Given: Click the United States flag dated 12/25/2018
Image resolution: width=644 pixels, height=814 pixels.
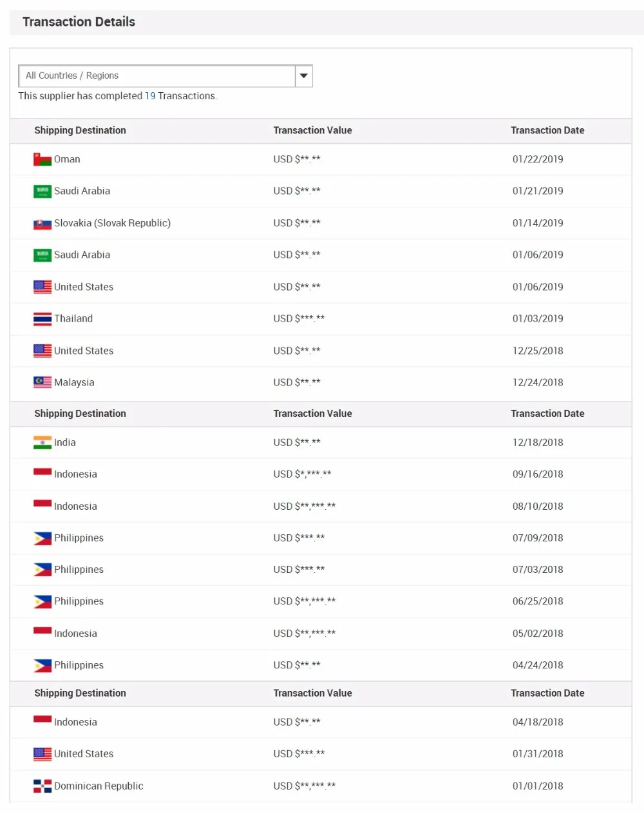Looking at the screenshot, I should click(x=43, y=351).
